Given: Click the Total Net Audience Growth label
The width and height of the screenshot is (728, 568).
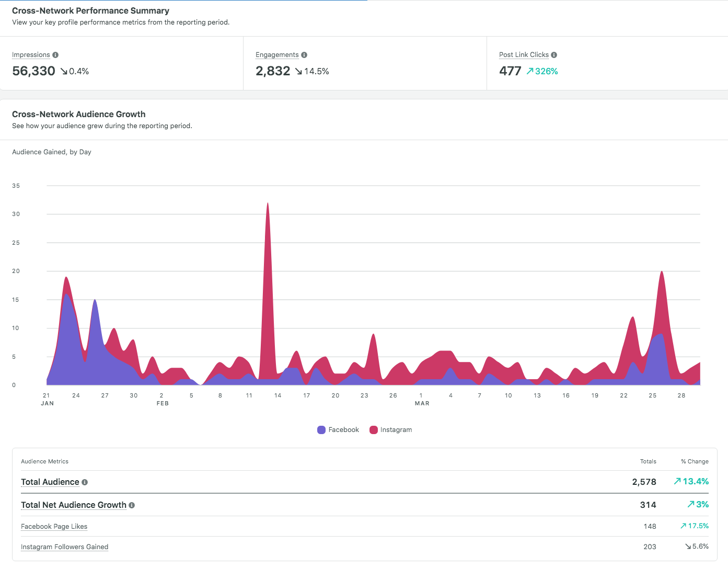Looking at the screenshot, I should (x=74, y=505).
